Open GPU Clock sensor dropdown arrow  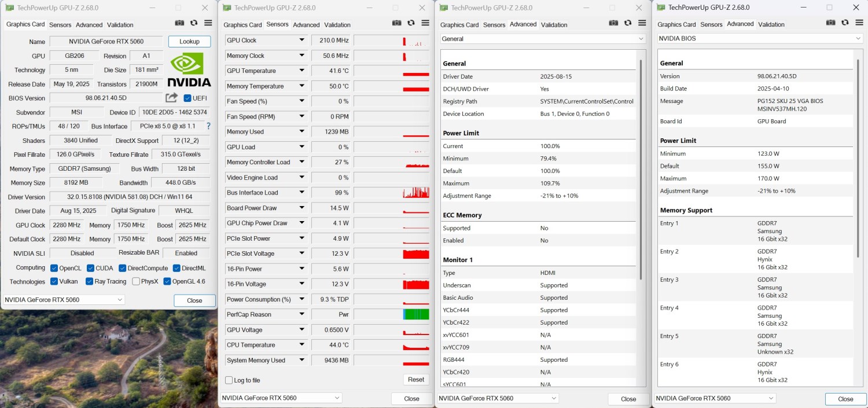tap(301, 40)
